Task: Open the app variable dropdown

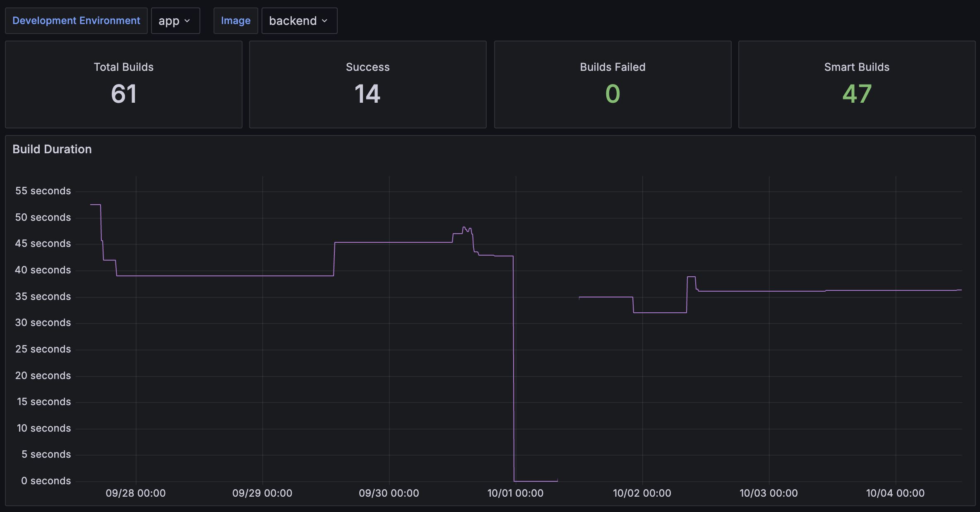Action: pyautogui.click(x=175, y=20)
